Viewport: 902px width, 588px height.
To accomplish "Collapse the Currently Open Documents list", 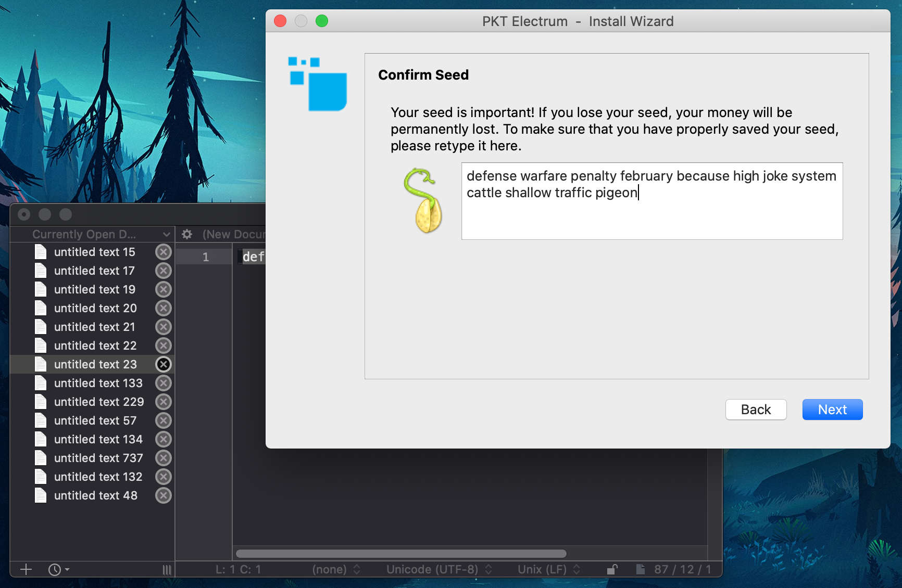I will click(x=166, y=234).
